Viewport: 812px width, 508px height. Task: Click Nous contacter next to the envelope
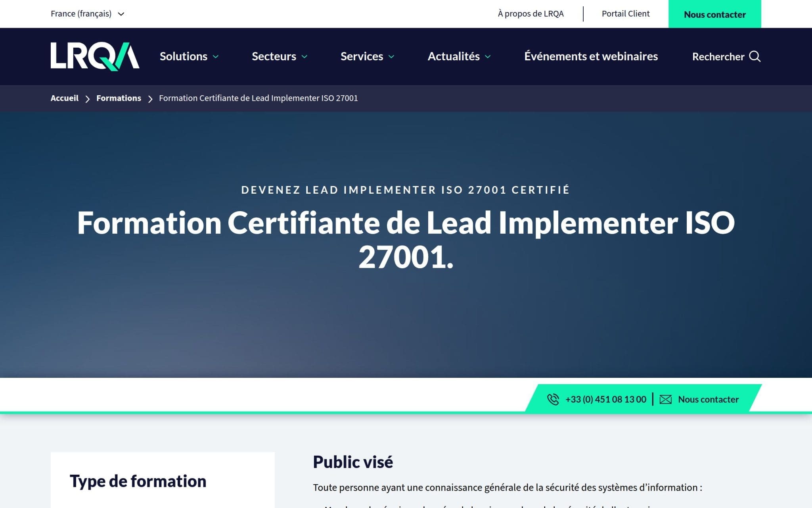pyautogui.click(x=708, y=399)
